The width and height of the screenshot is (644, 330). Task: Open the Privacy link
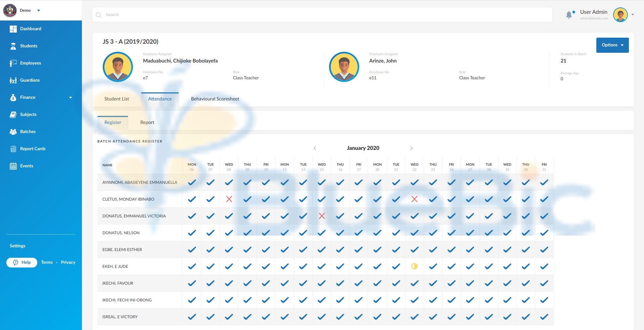coord(68,262)
